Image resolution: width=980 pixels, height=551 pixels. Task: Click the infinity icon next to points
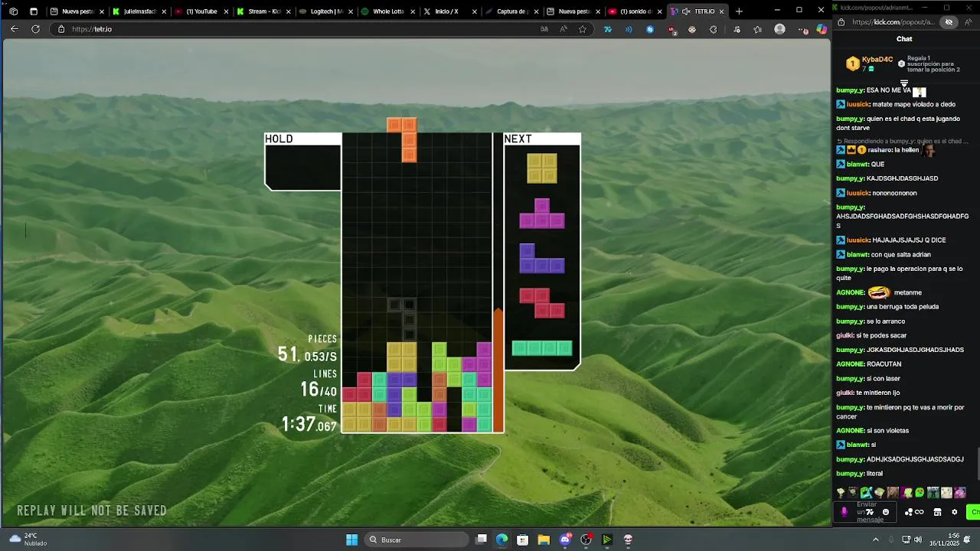[920, 512]
